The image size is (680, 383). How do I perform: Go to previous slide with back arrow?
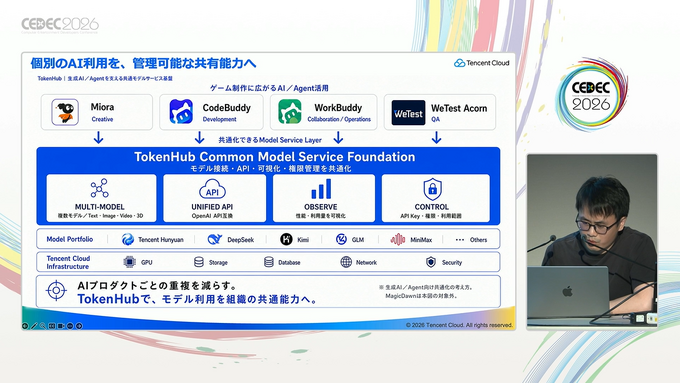coord(25,326)
